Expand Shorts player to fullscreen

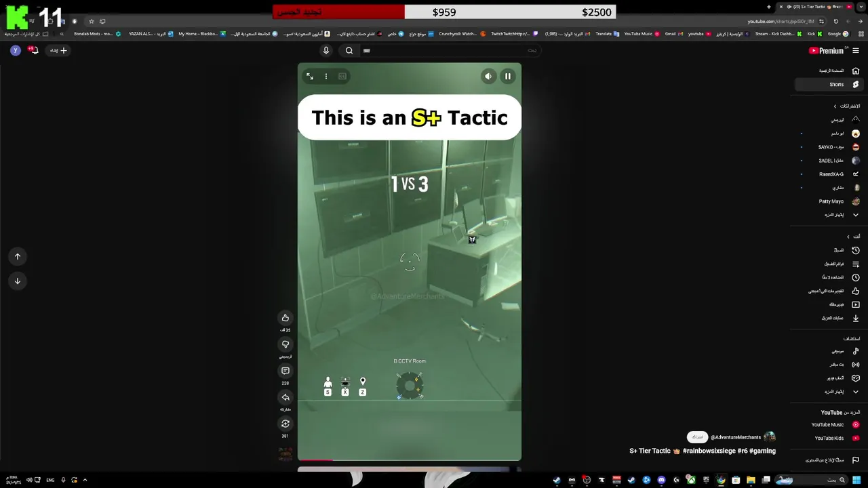click(x=310, y=77)
